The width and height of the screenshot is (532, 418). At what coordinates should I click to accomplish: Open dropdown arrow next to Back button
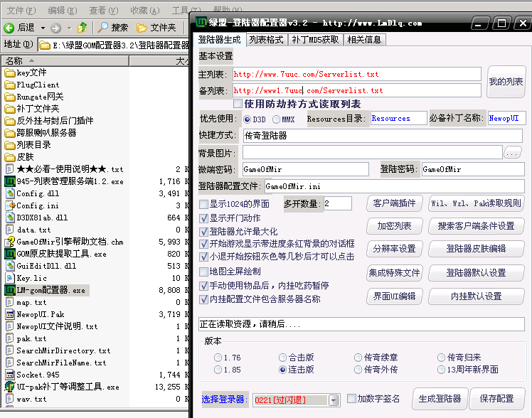click(x=43, y=28)
